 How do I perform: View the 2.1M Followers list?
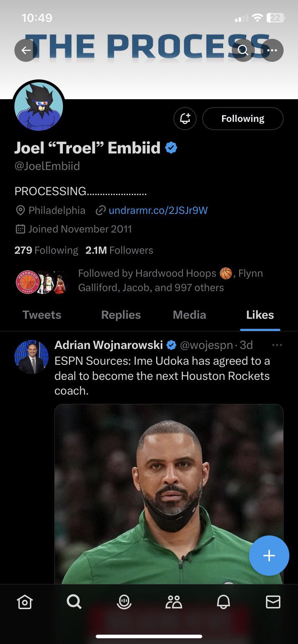tap(119, 250)
